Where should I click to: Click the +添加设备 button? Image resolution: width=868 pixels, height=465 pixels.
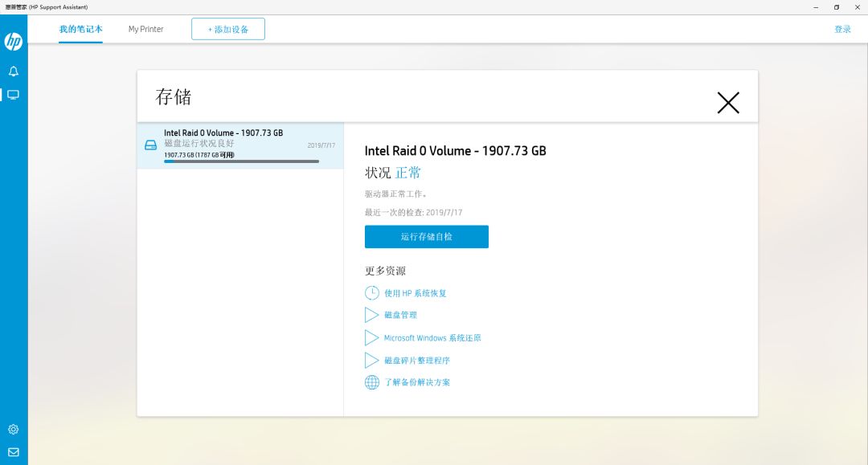228,29
